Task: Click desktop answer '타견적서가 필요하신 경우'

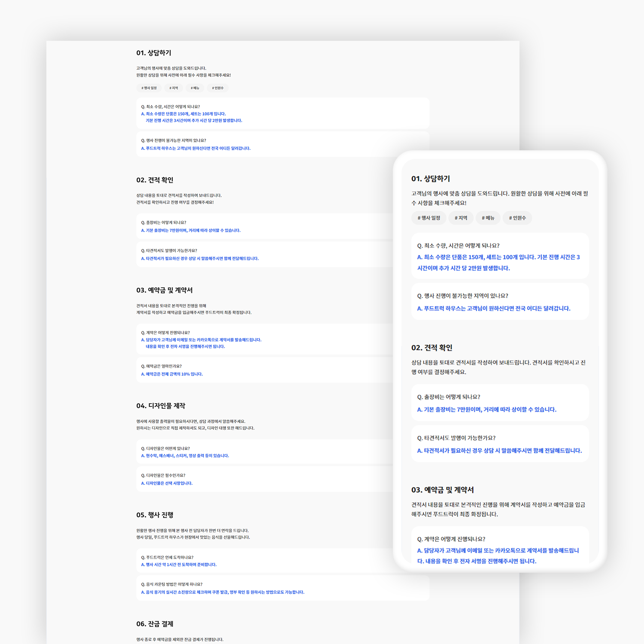Action: coord(200,258)
